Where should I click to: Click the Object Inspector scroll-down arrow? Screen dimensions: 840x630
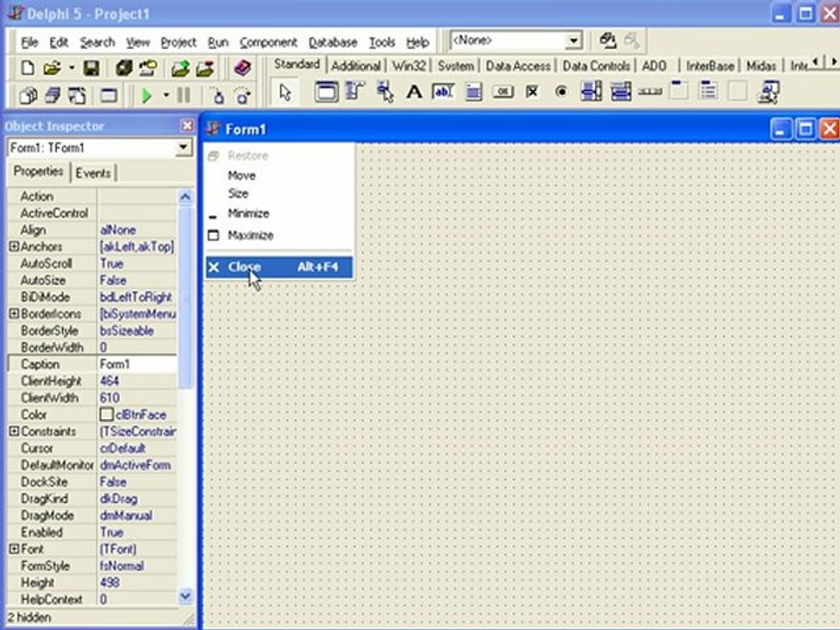point(185,595)
